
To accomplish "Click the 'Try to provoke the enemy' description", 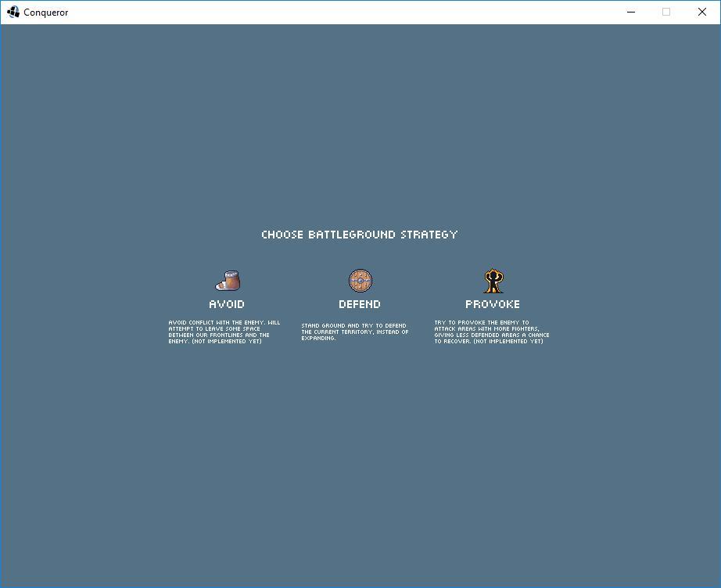I will click(x=492, y=332).
